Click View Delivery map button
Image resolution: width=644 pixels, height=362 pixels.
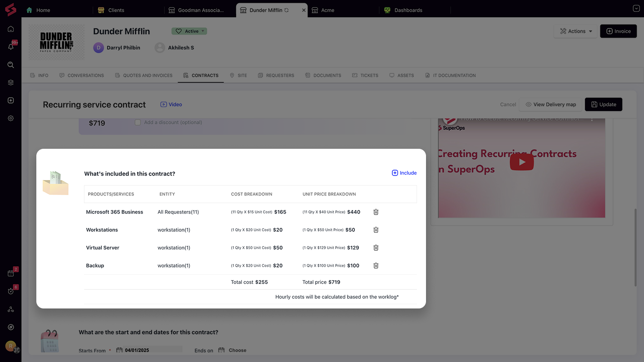pos(550,104)
